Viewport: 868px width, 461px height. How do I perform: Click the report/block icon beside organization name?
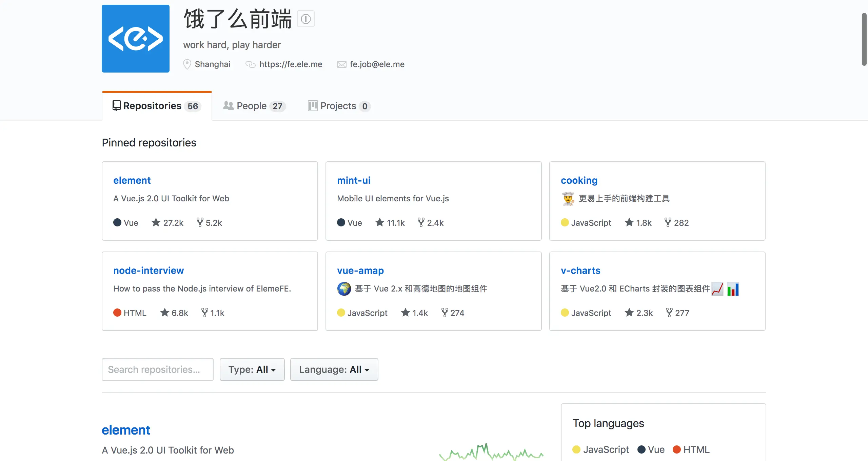coord(305,19)
